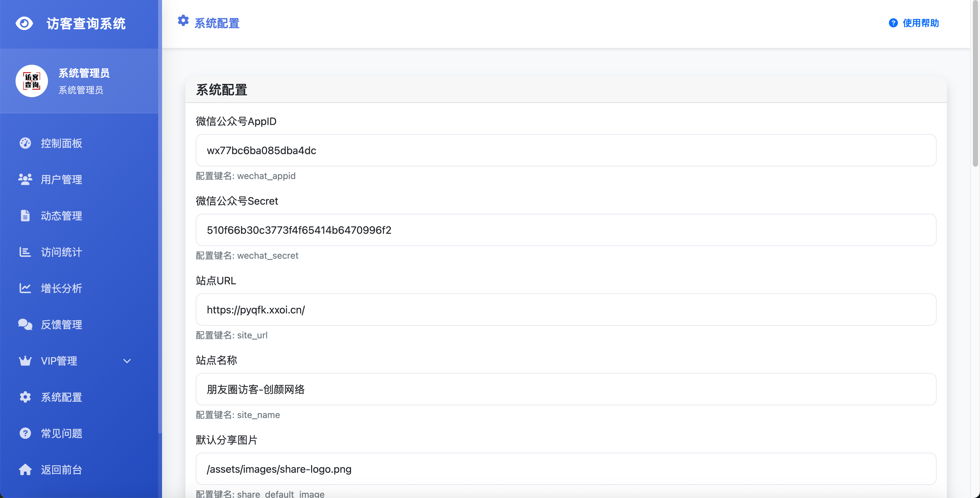Viewport: 980px width, 498px height.
Task: Focus the 微信公众号AppID input field
Action: click(x=566, y=150)
